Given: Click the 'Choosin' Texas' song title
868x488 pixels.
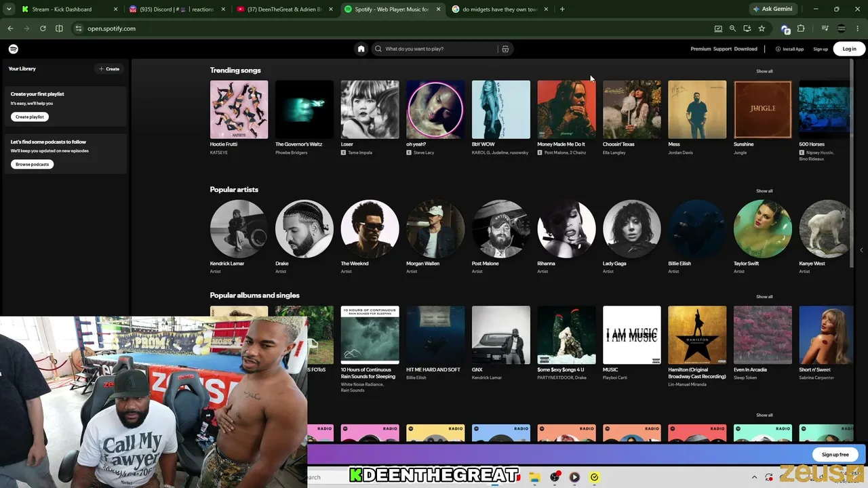Looking at the screenshot, I should tap(618, 144).
